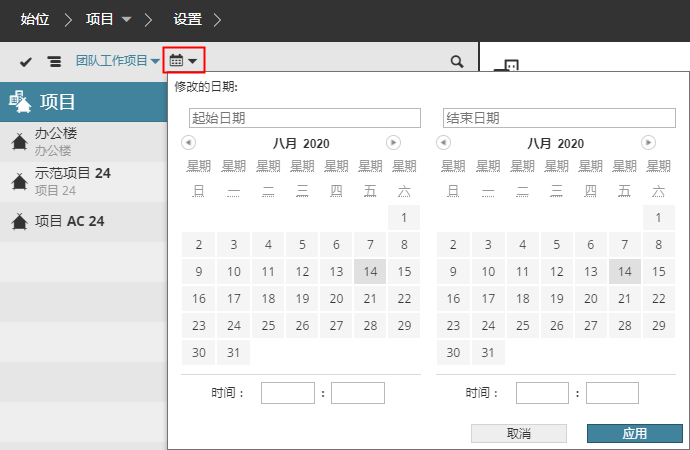Viewport: 690px width, 450px height.
Task: Pick August 1 in start date calendar
Action: pyautogui.click(x=404, y=217)
